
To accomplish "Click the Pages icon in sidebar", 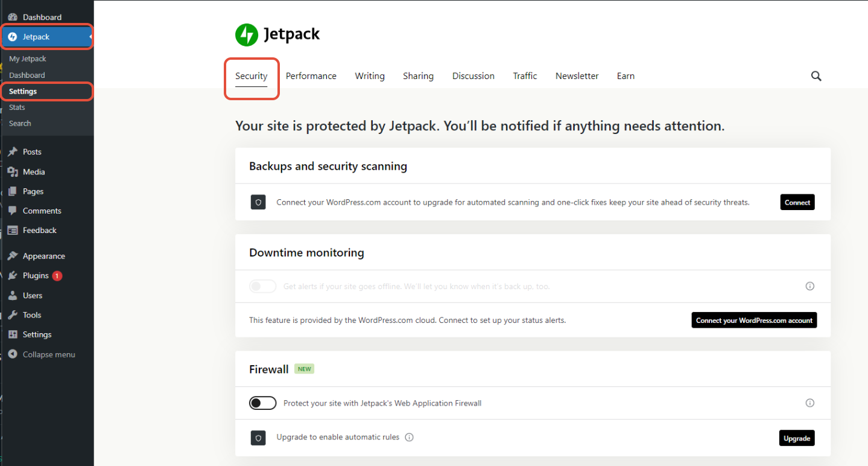I will point(13,191).
